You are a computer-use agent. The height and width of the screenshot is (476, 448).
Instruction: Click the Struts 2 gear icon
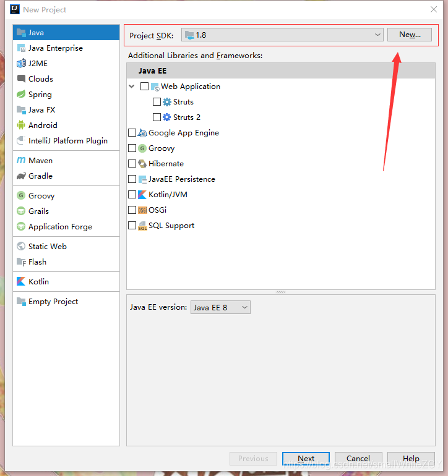(167, 117)
